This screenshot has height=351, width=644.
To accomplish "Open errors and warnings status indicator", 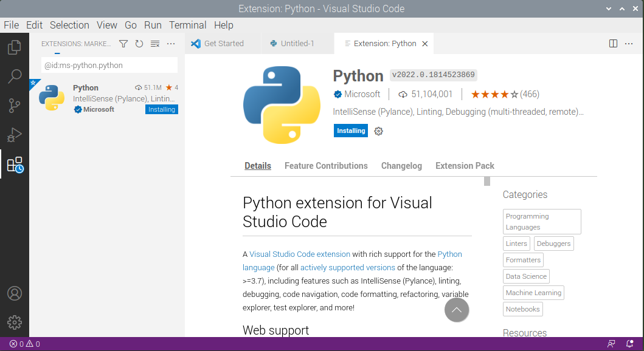I will [x=25, y=344].
